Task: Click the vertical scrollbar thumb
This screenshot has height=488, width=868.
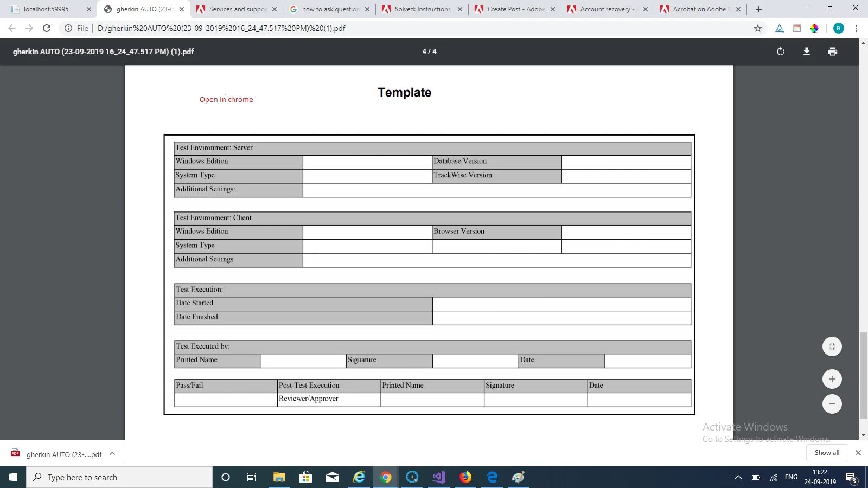Action: 863,375
